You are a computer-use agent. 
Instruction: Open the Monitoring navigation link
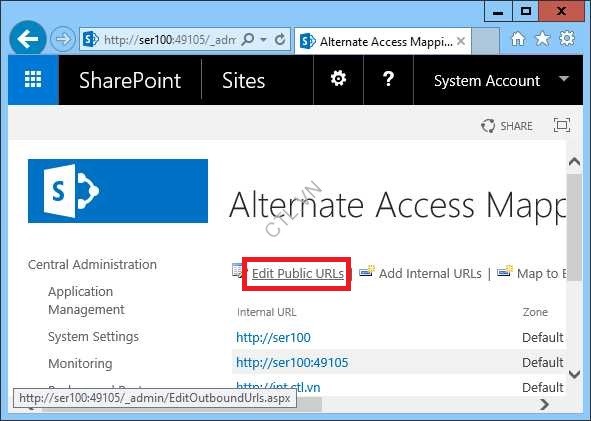(80, 364)
